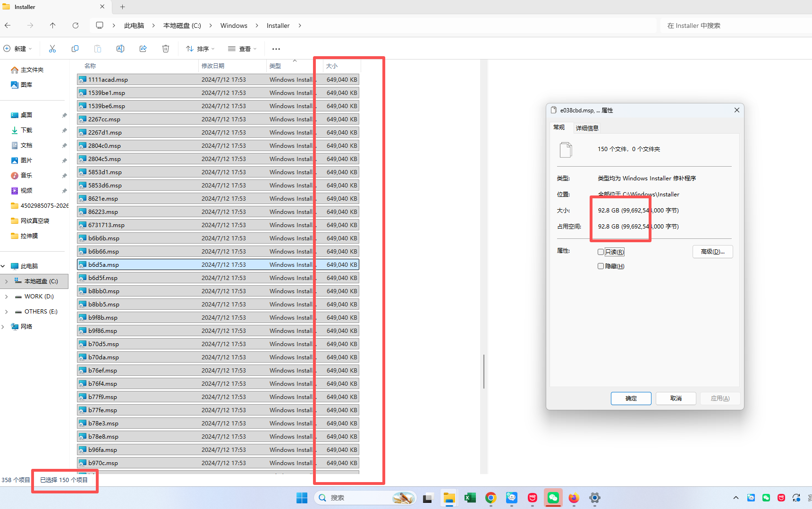Open the Windows Start menu

coord(302,498)
